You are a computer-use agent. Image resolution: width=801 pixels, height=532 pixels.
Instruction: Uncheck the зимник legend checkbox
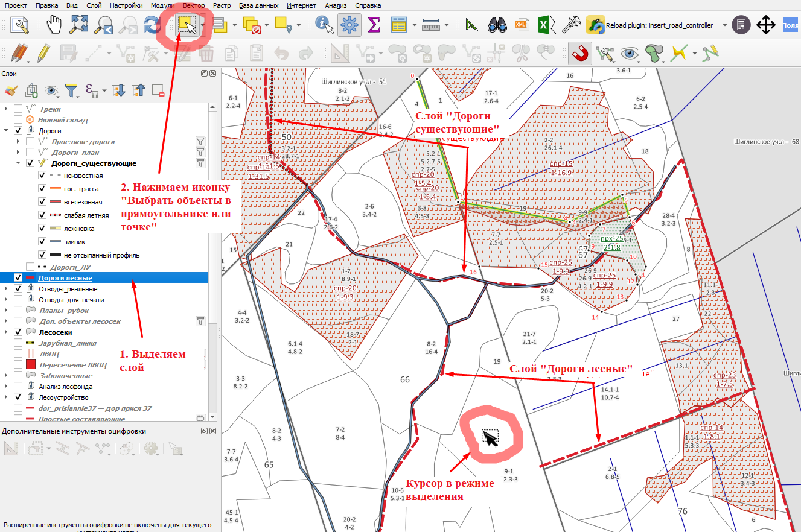click(x=42, y=241)
